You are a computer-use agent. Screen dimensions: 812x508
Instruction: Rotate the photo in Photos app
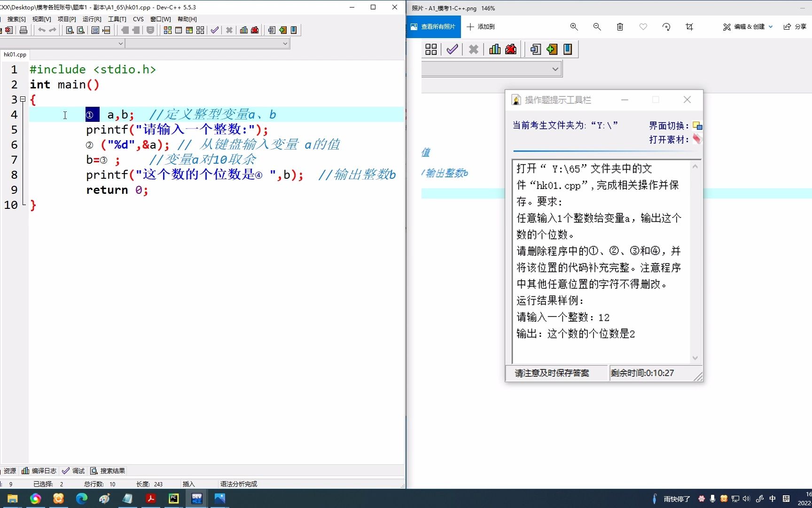click(x=666, y=27)
